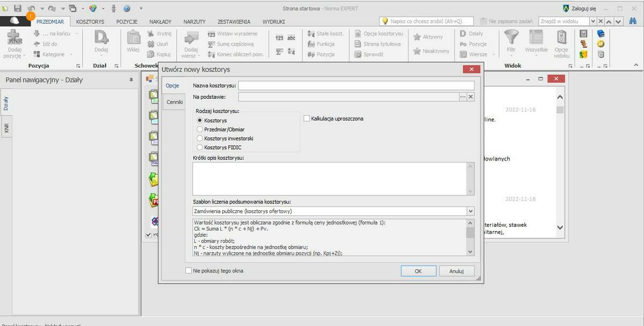Check Nie pokazuj tego okna

tap(188, 271)
